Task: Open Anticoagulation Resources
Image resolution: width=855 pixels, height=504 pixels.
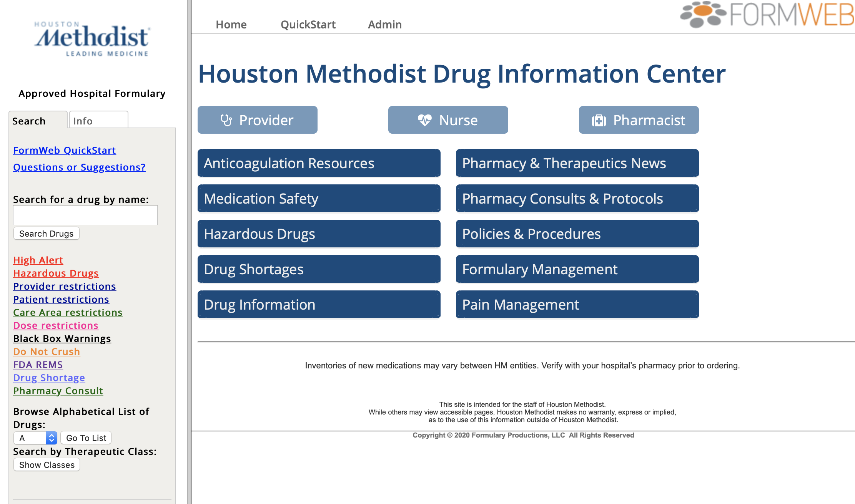Action: coord(319,163)
